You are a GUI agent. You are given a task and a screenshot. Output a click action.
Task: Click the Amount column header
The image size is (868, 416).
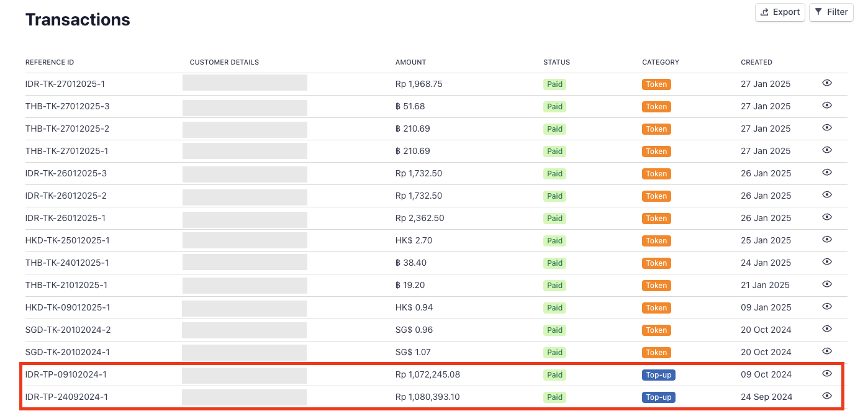tap(411, 62)
